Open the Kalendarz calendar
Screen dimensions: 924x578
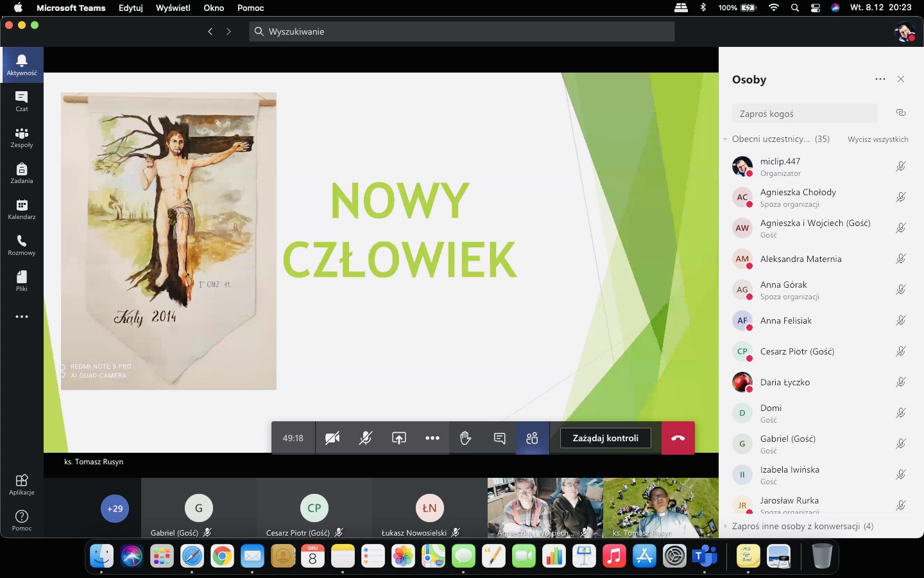(x=22, y=209)
